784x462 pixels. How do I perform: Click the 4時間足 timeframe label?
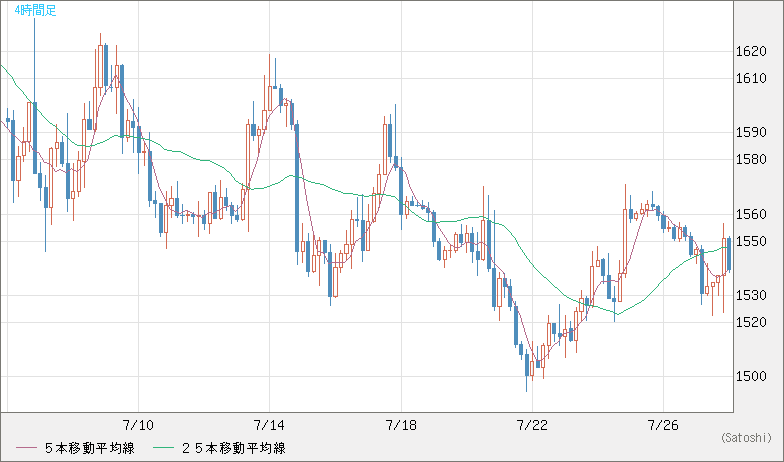[x=35, y=10]
